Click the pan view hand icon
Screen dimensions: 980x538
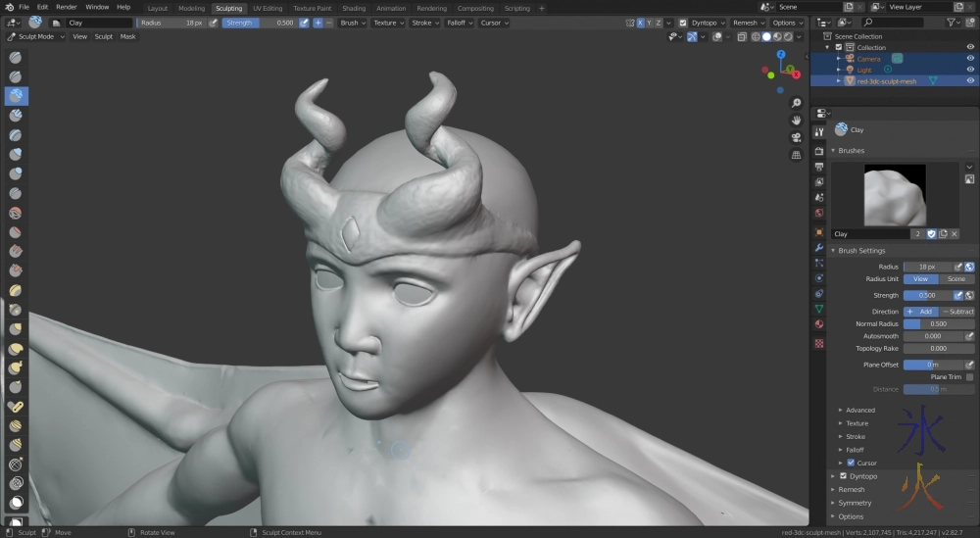[x=796, y=120]
